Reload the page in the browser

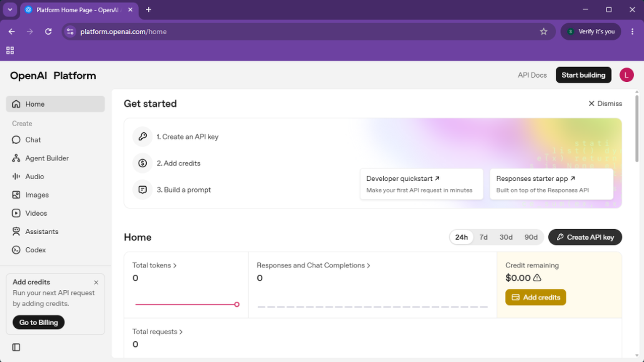coord(48,31)
